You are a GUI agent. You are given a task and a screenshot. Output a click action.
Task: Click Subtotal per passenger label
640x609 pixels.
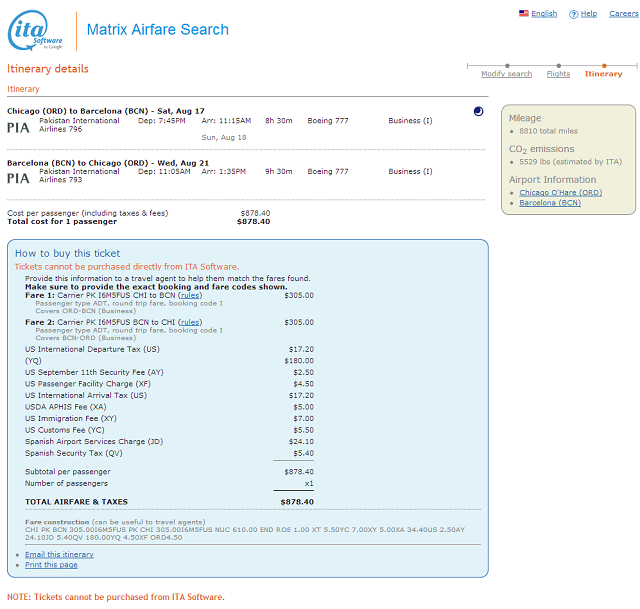(x=67, y=471)
